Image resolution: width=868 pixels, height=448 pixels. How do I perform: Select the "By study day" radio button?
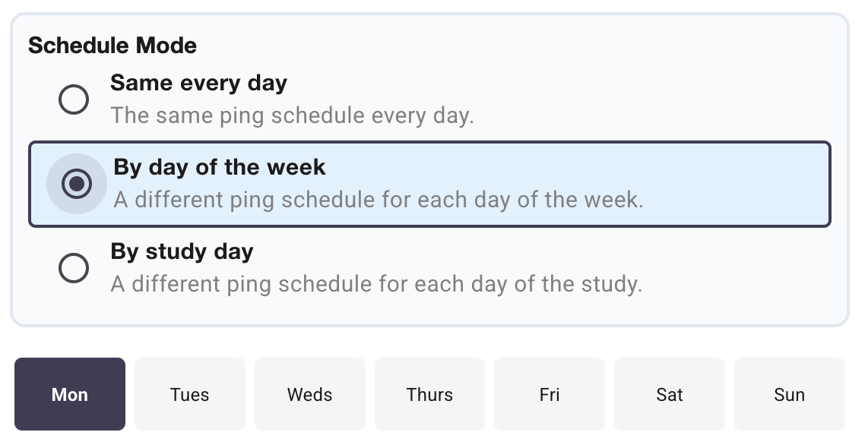(74, 267)
